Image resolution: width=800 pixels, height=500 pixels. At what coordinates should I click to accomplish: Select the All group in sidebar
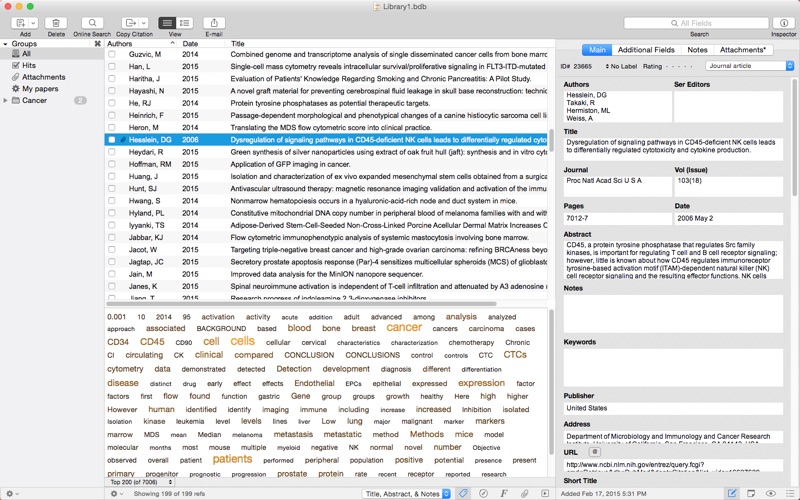[x=52, y=54]
